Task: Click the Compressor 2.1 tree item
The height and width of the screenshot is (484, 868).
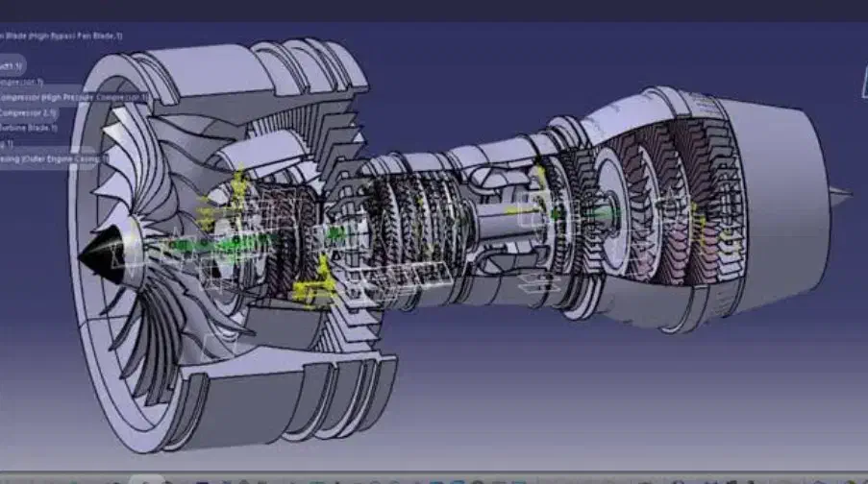Action: click(29, 112)
